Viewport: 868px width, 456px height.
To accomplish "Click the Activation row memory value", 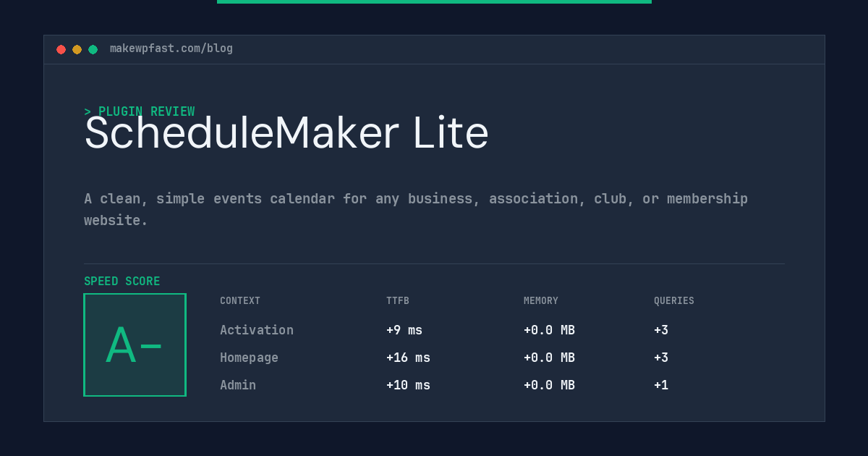I will pyautogui.click(x=549, y=330).
